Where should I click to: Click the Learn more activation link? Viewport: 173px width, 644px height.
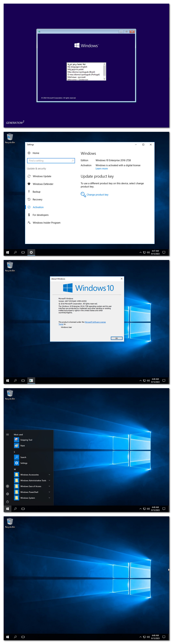point(102,169)
